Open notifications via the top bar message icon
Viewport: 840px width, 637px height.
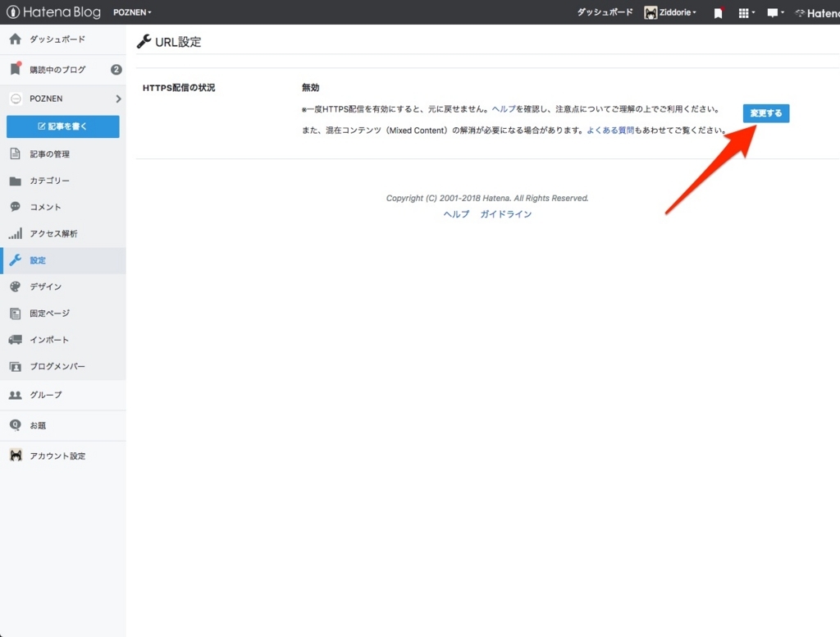pyautogui.click(x=774, y=12)
